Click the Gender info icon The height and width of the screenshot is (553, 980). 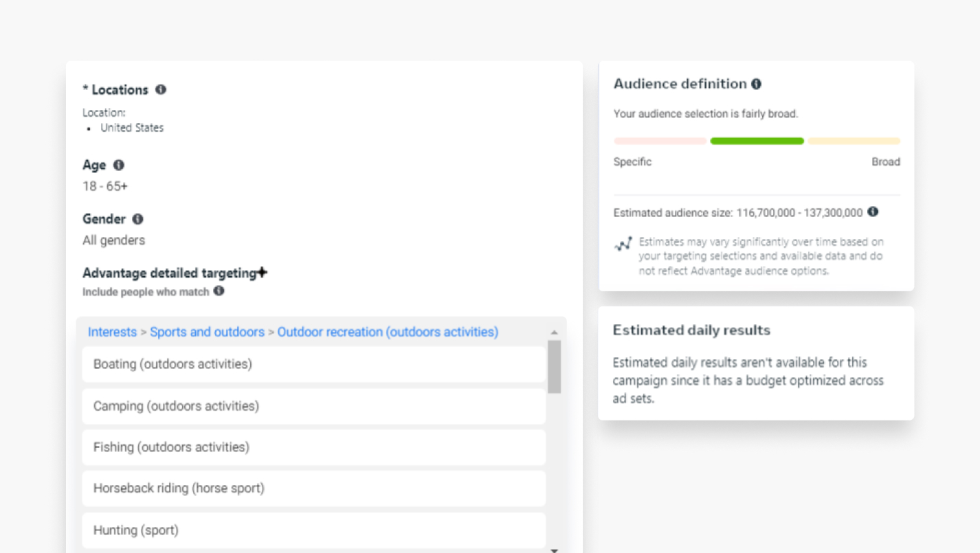(x=137, y=219)
